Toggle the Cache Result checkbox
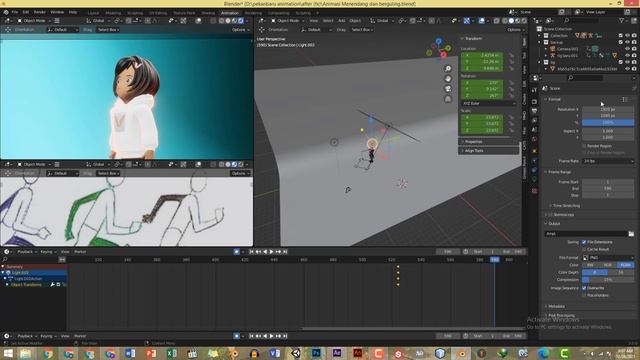640x360 pixels. 584,249
